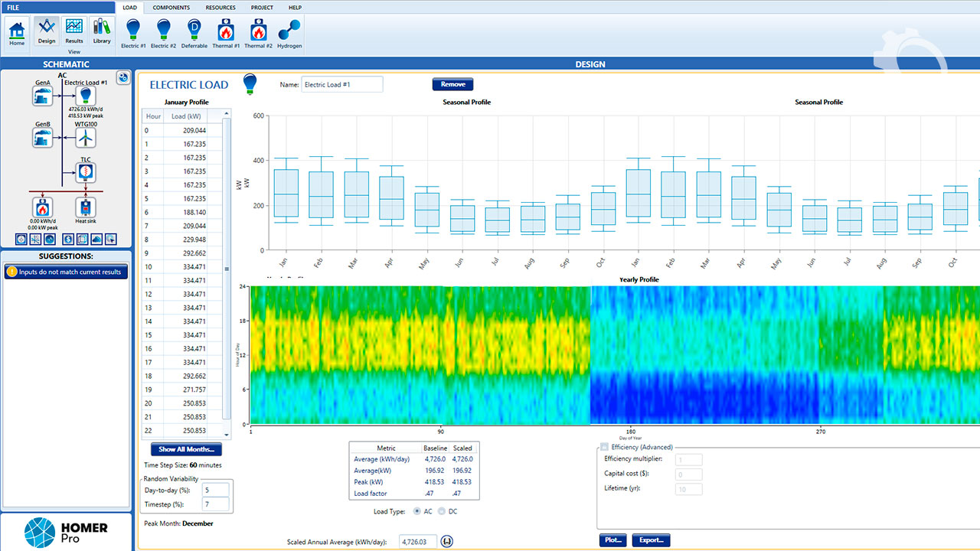Select the Thermal #1 load icon
Image resolution: width=980 pixels, height=551 pixels.
pyautogui.click(x=226, y=33)
